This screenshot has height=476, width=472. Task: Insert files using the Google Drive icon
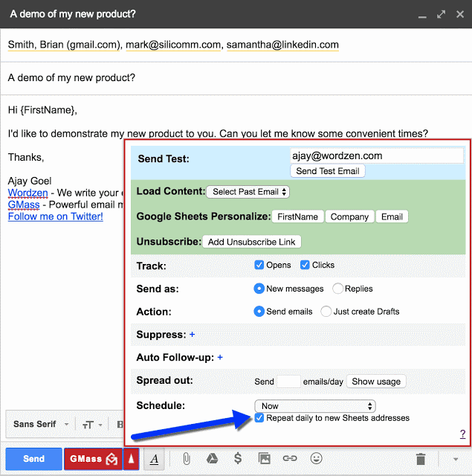pos(212,458)
